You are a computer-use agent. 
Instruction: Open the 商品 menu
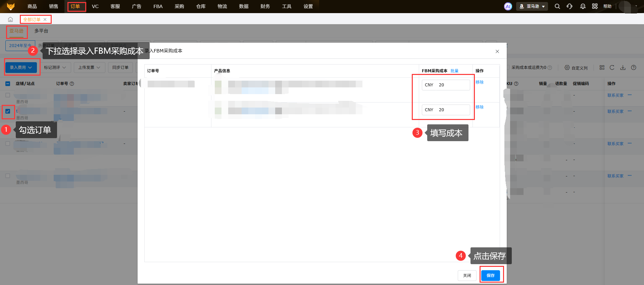click(32, 6)
